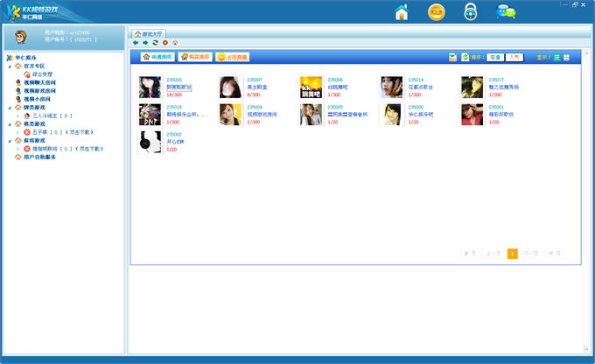Select 视频游戏房间 in the tree
Image resolution: width=595 pixels, height=364 pixels.
click(40, 91)
